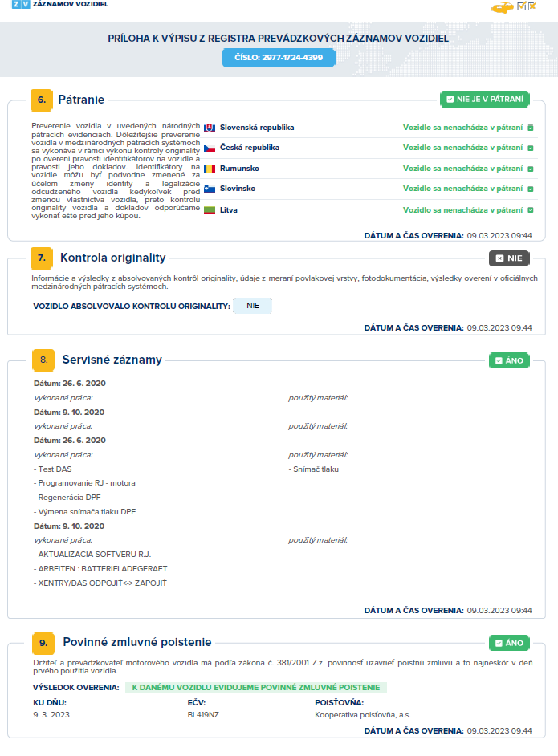
Task: Click the yellow car logo icon
Action: (x=502, y=8)
